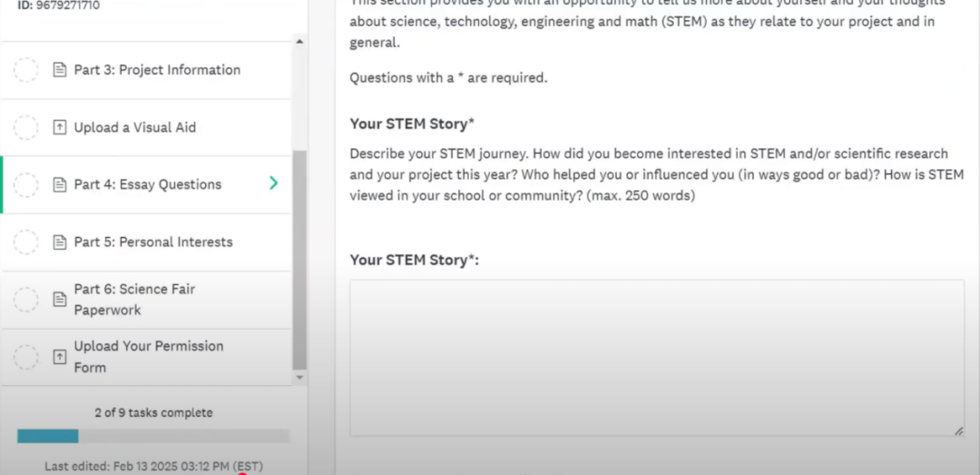Image resolution: width=980 pixels, height=475 pixels.
Task: Open Upload Your Permission Form task
Action: 145,357
